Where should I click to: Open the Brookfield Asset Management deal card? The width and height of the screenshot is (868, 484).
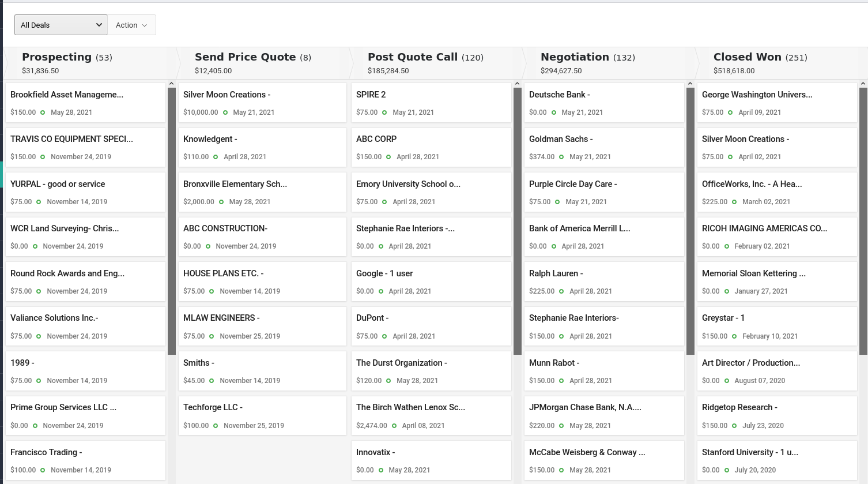[x=85, y=103]
